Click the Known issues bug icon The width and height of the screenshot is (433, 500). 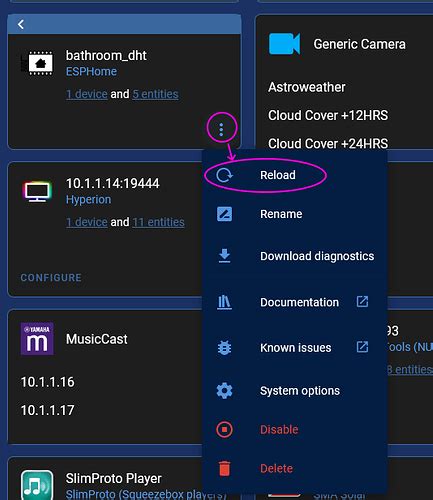coord(224,348)
